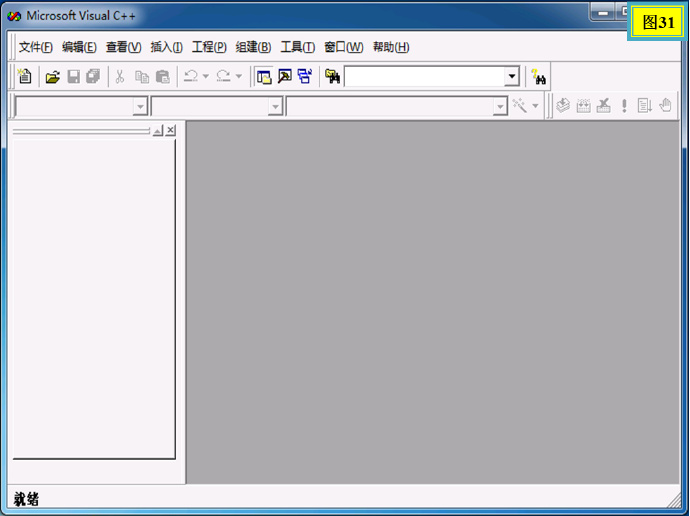
Task: Open the Redo history dropdown arrow
Action: click(239, 77)
